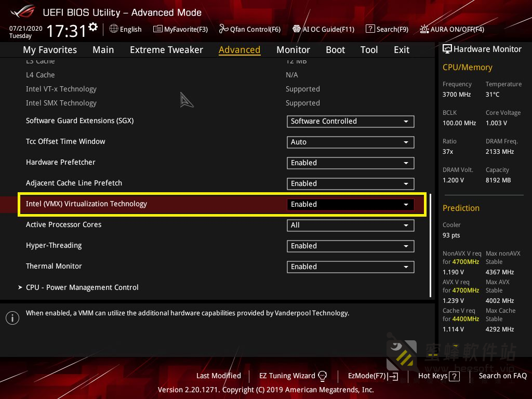532x399 pixels.
Task: Click the 1.003 V core voltage value
Action: point(496,123)
